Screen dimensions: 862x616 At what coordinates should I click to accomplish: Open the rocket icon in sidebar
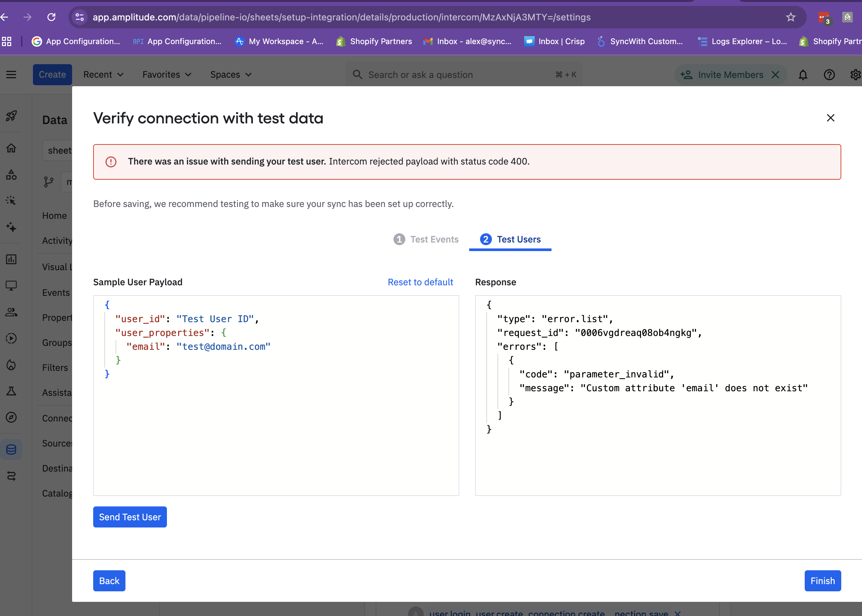[x=12, y=116]
